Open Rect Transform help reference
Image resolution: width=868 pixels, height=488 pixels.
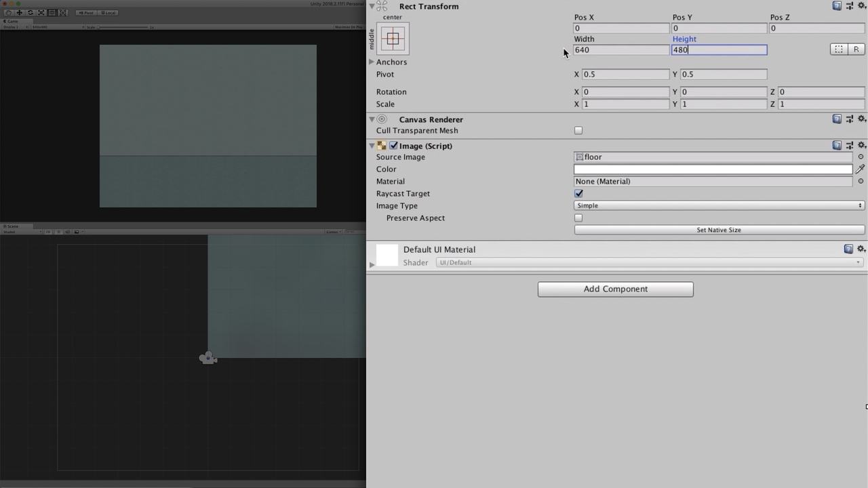[x=837, y=6]
